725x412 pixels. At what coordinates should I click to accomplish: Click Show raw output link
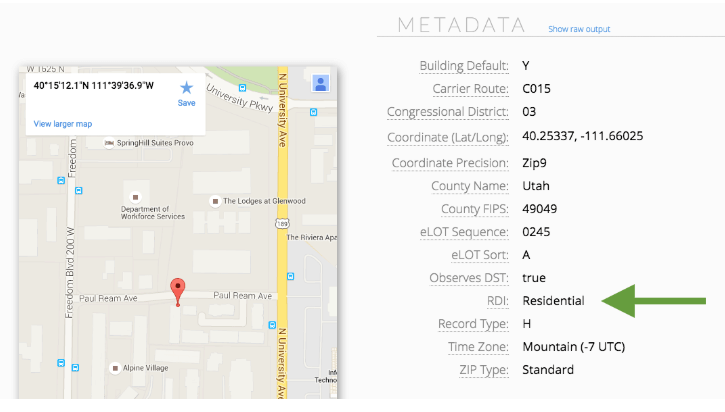578,29
